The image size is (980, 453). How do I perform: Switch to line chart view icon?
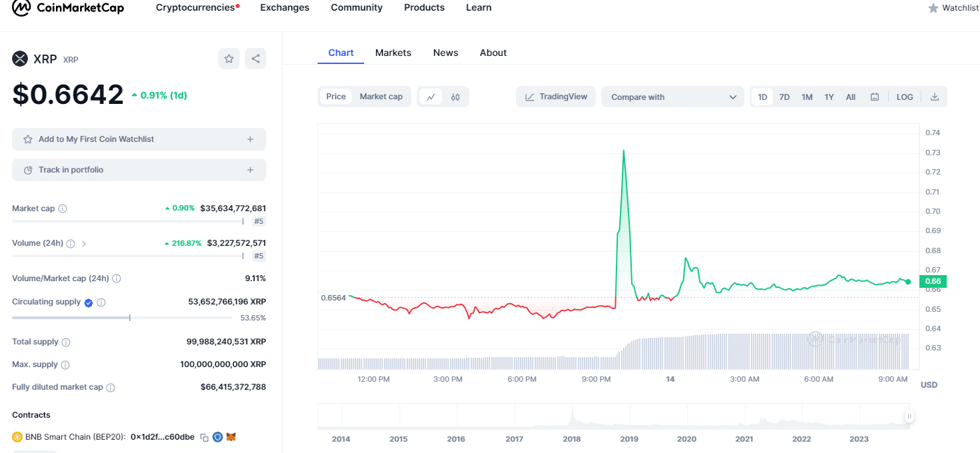pos(430,97)
